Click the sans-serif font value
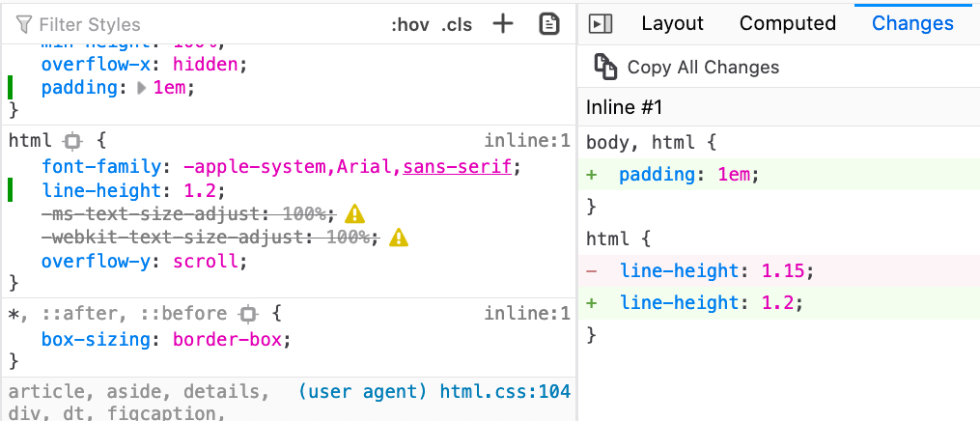980x421 pixels. [x=458, y=167]
